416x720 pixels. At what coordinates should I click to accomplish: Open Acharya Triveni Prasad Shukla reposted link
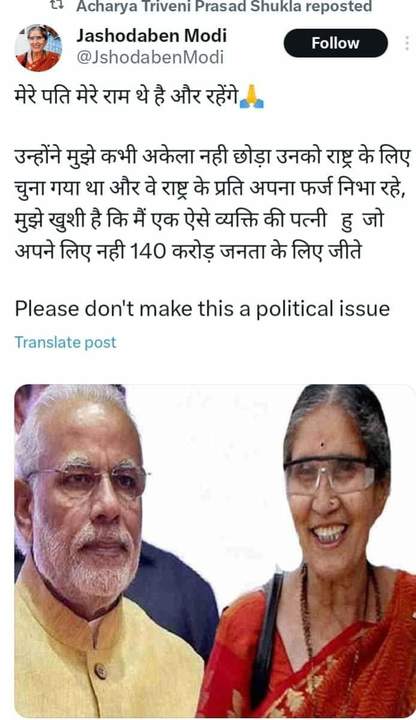point(224,6)
